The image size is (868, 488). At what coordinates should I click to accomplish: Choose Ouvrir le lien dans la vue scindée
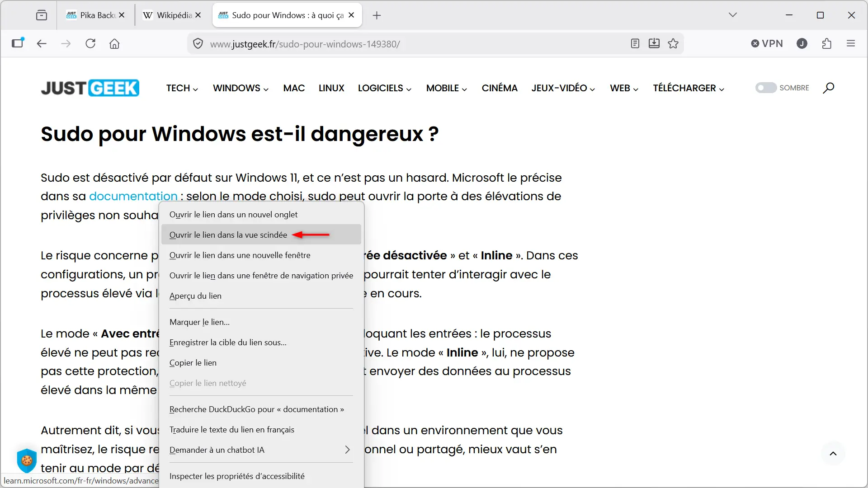tap(261, 235)
